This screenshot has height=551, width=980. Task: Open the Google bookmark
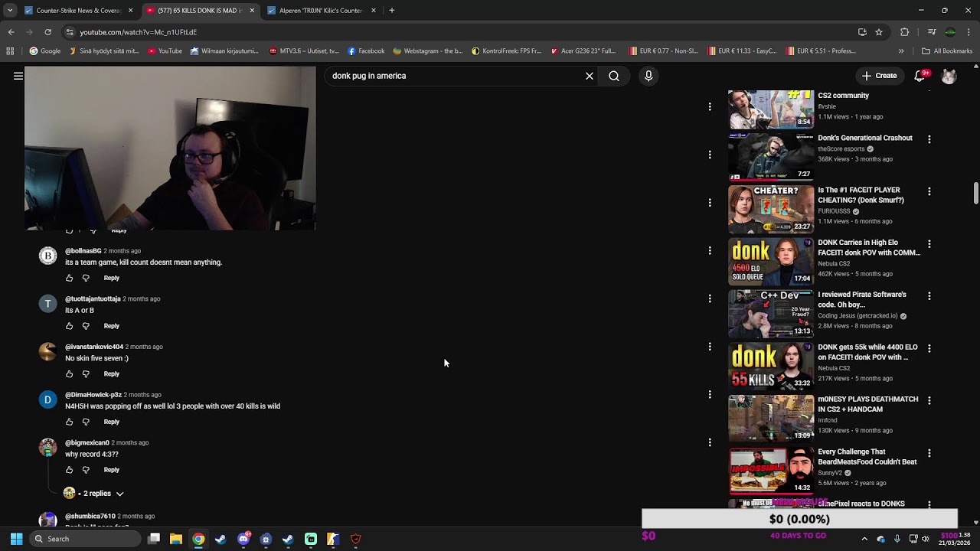pos(45,51)
